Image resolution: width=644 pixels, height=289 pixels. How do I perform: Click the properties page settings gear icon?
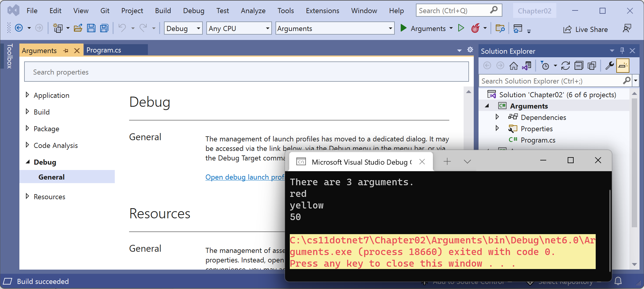pyautogui.click(x=470, y=50)
